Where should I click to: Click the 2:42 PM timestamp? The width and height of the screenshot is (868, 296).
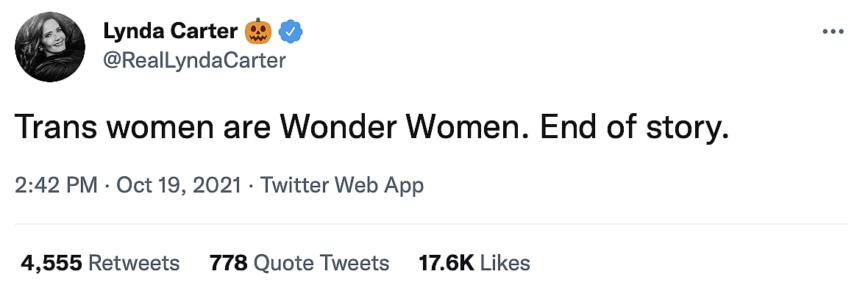point(56,185)
